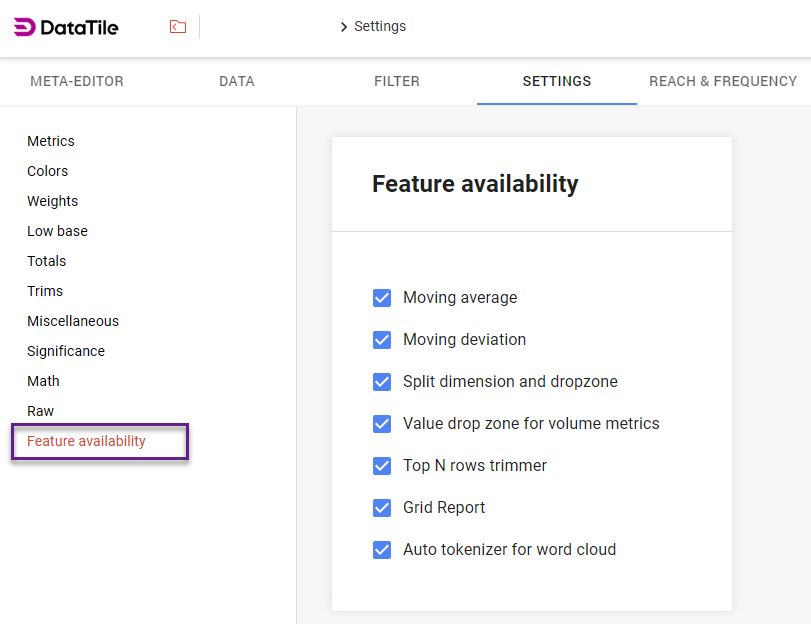
Task: Select the FILTER tab
Action: (396, 81)
